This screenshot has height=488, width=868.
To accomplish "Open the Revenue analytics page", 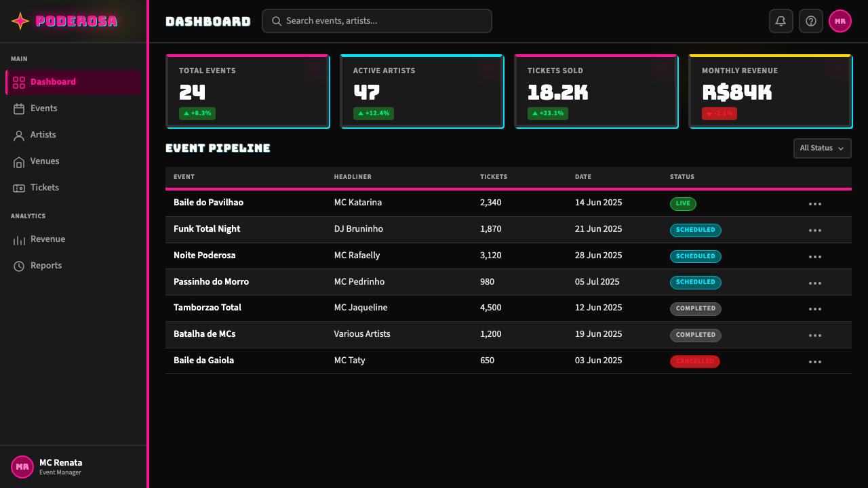I will pyautogui.click(x=73, y=239).
